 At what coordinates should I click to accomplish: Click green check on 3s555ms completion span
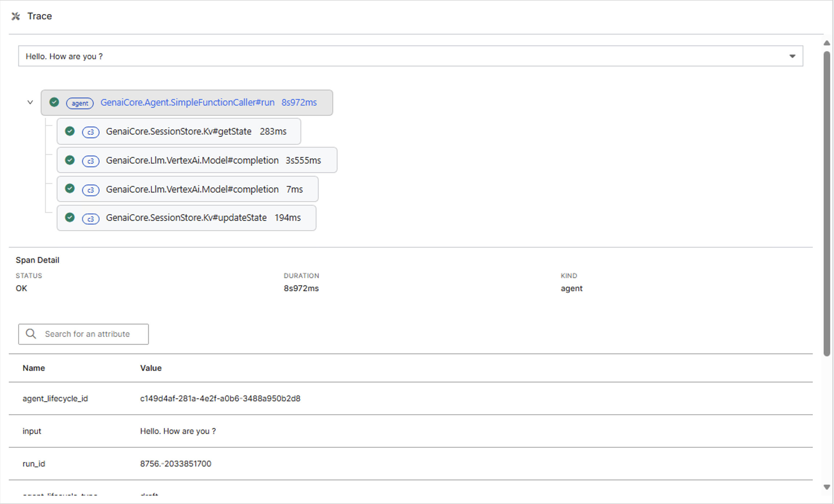pyautogui.click(x=70, y=160)
